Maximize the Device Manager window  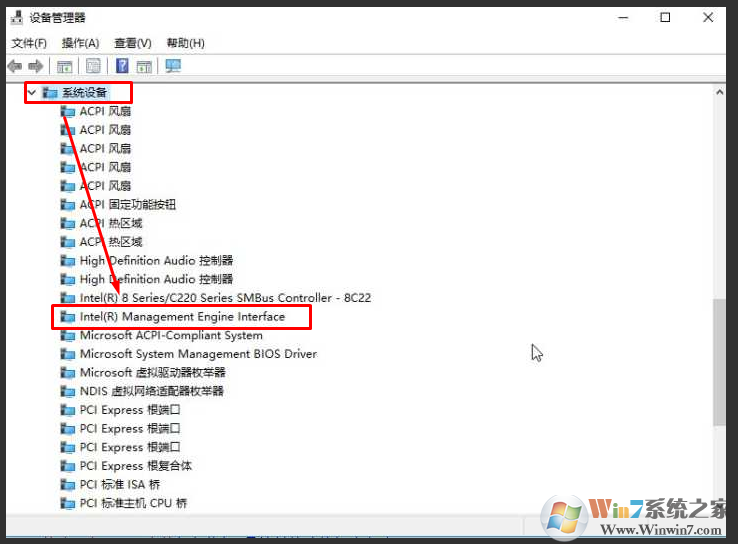665,18
